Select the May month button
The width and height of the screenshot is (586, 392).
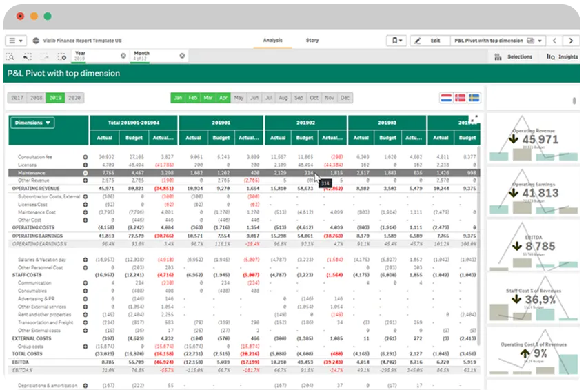[x=239, y=99]
